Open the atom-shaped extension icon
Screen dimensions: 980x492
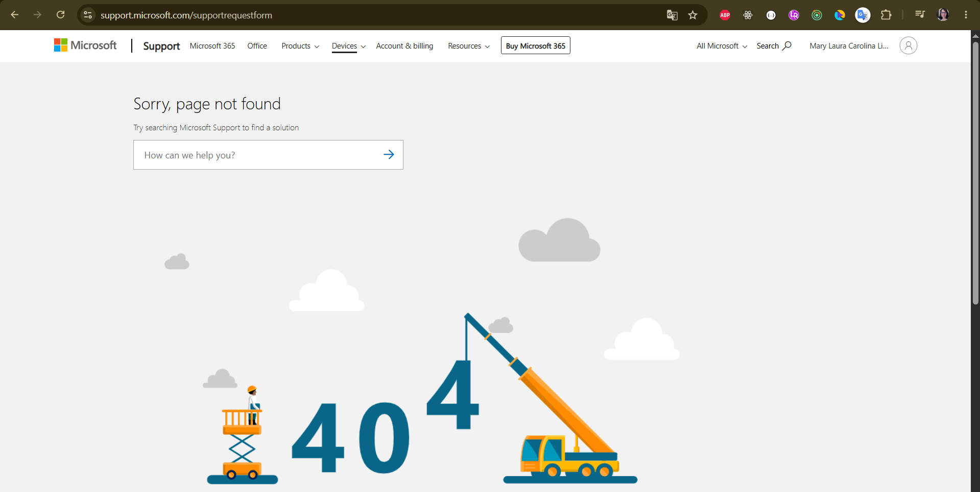click(x=748, y=15)
